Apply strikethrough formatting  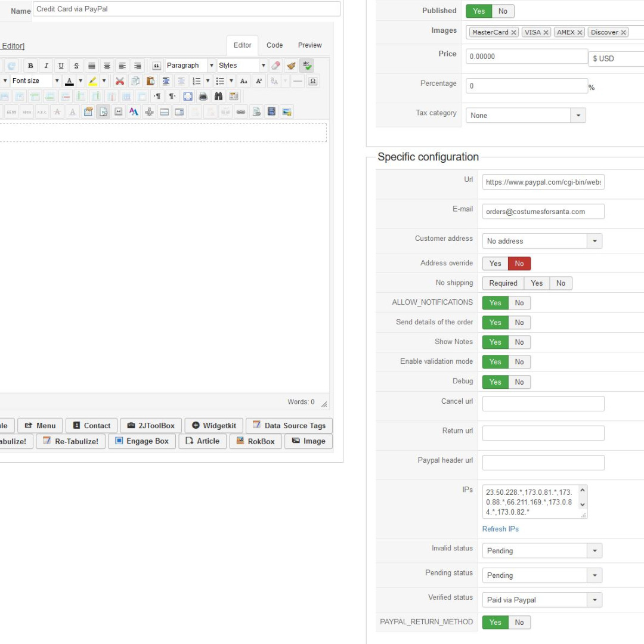coord(76,66)
